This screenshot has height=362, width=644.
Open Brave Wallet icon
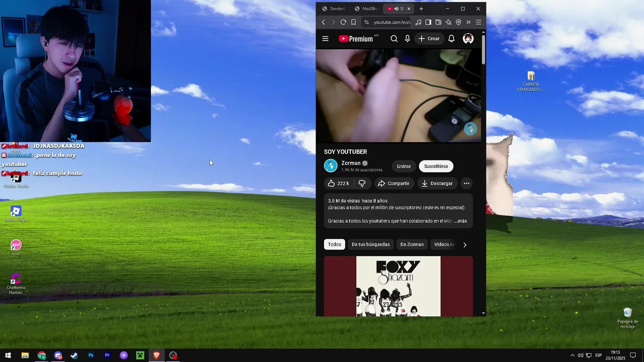438,22
